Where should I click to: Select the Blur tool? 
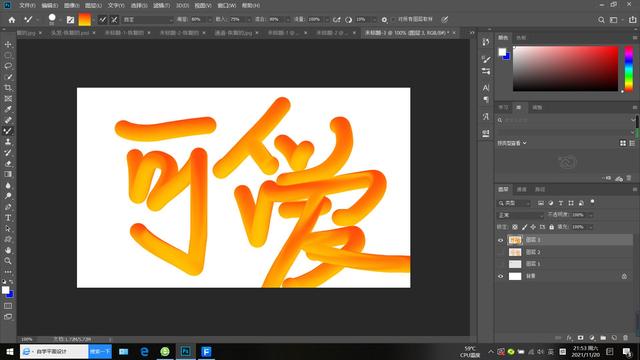(x=8, y=185)
